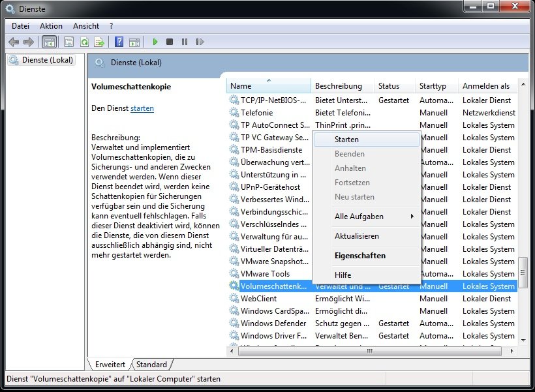Click the vertical scrollbar down arrow

[523, 339]
